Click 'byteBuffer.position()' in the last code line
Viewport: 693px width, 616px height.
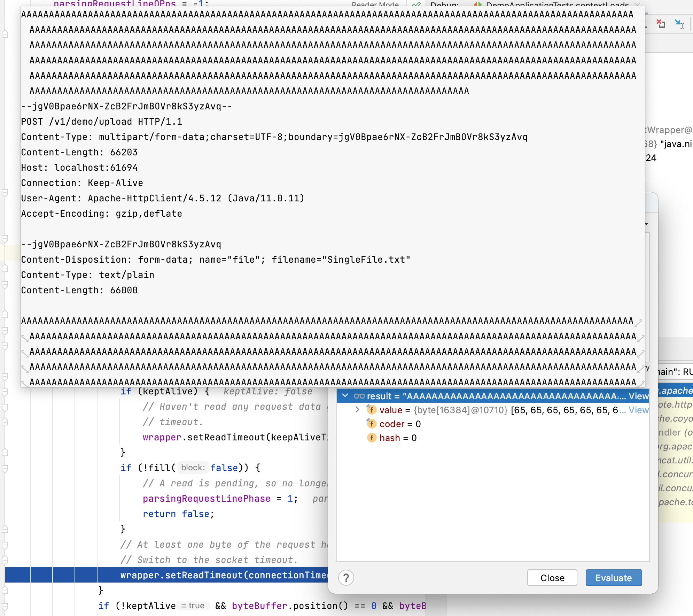pyautogui.click(x=290, y=606)
